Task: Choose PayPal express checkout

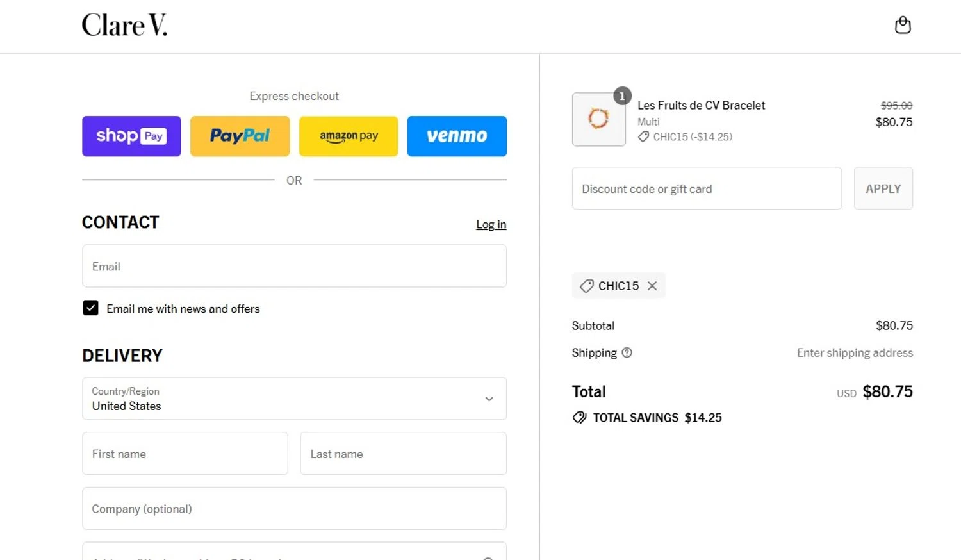Action: coord(240,136)
